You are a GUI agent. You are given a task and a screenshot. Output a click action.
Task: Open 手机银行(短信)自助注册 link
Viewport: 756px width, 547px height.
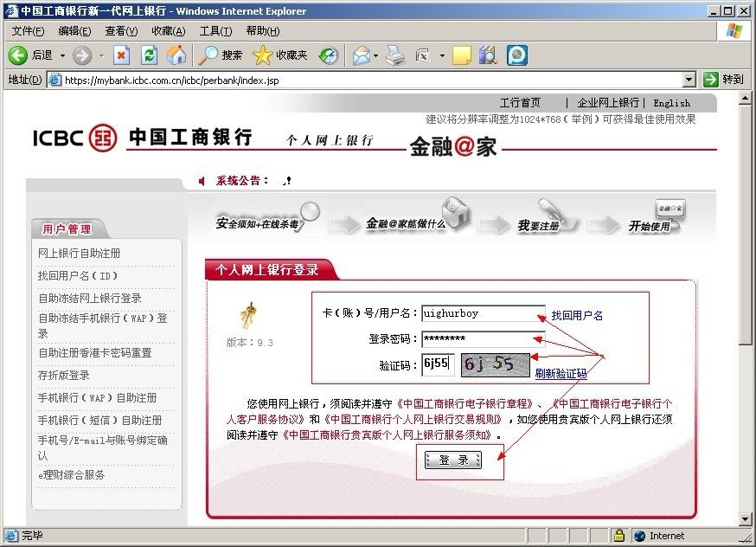point(99,421)
